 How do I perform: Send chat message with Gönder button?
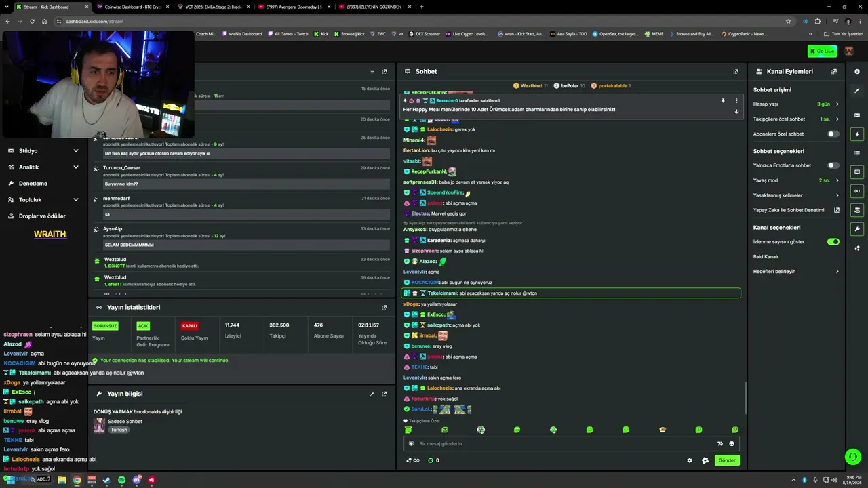click(x=727, y=460)
